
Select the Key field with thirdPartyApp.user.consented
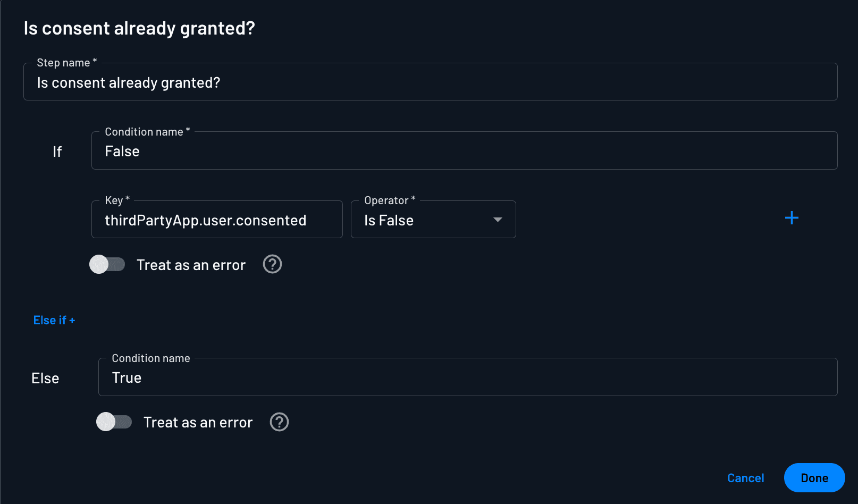pos(216,220)
